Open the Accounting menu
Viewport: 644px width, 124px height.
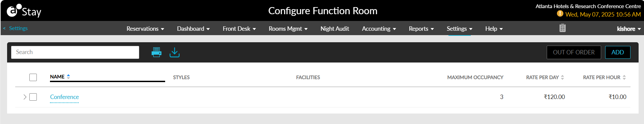(x=379, y=29)
